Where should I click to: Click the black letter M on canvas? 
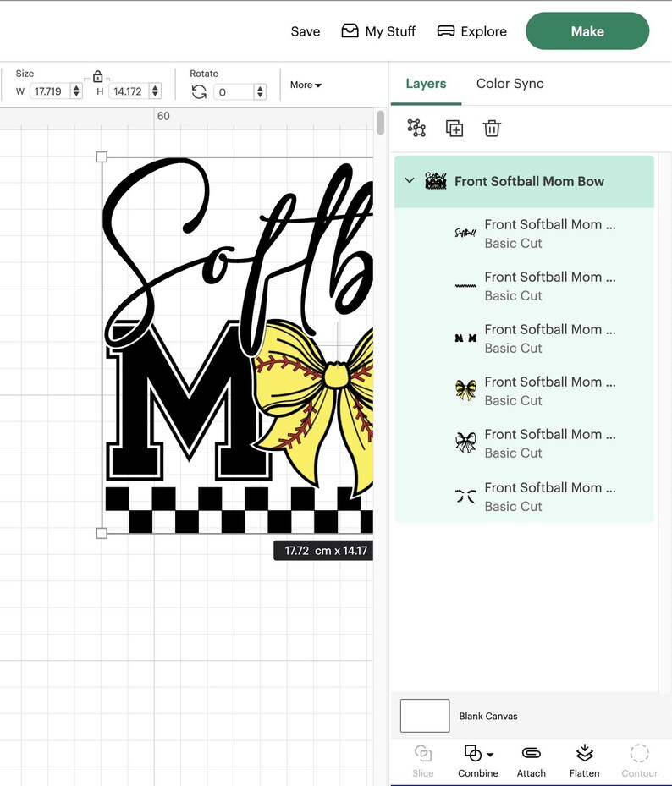pos(189,399)
